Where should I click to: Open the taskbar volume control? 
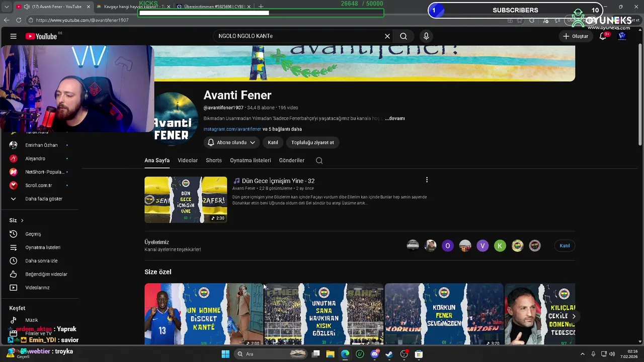[612, 354]
